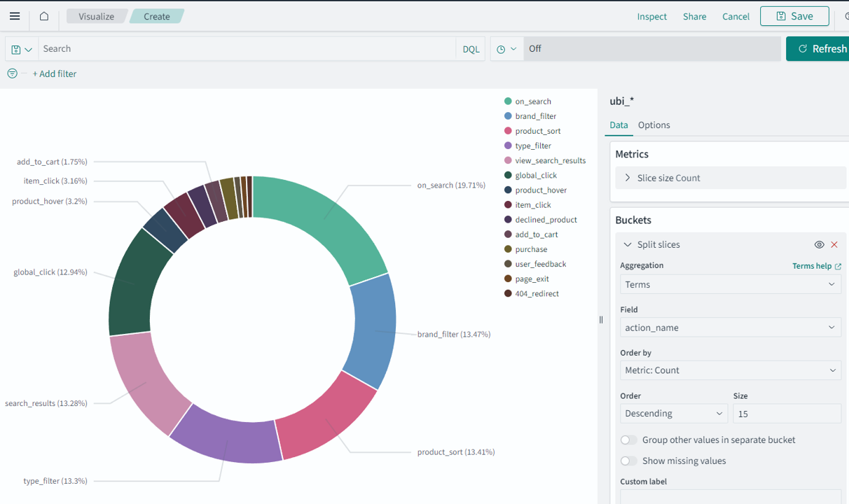Turn on Show missing values
This screenshot has height=504, width=849.
tap(629, 461)
